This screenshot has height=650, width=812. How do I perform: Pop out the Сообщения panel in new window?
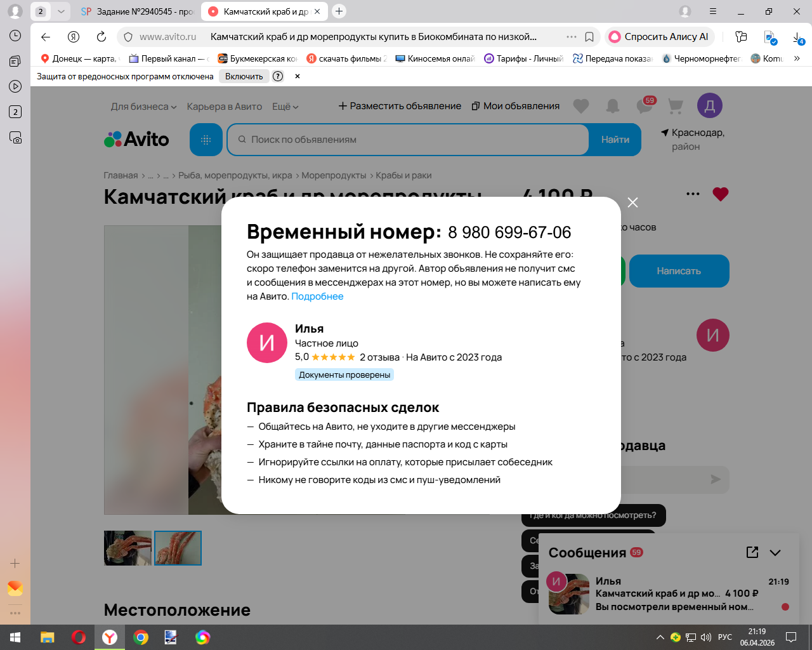click(x=752, y=552)
